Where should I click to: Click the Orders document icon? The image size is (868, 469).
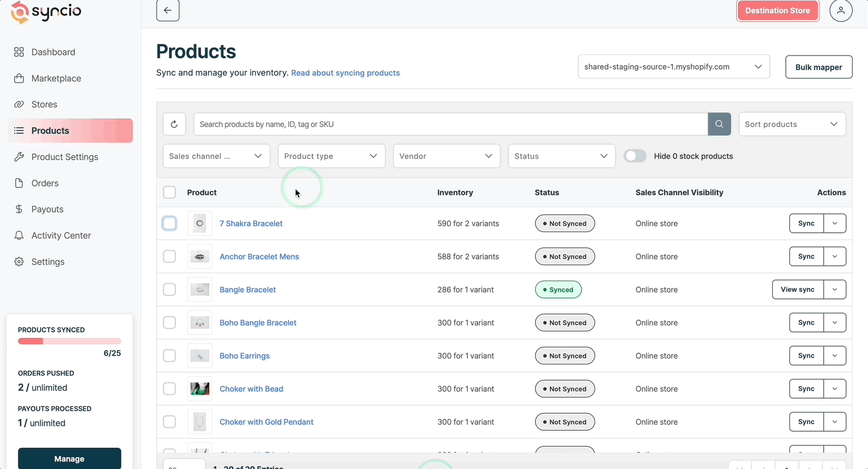[x=19, y=183]
